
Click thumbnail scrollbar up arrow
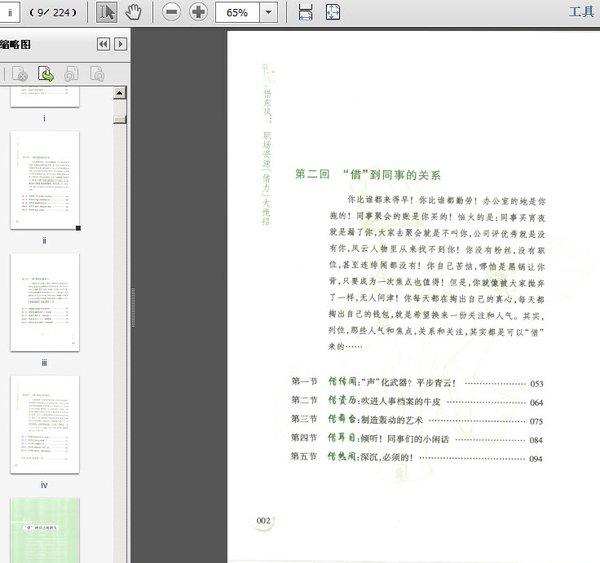click(120, 93)
